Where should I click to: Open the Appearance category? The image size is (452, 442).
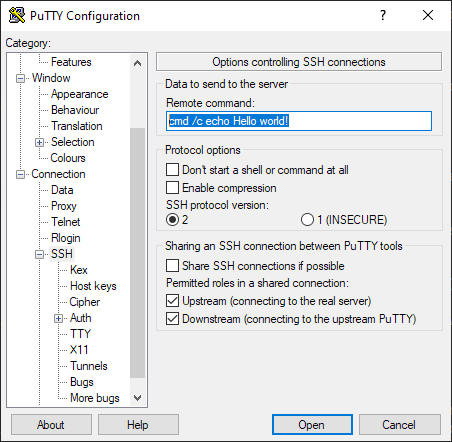tap(80, 94)
